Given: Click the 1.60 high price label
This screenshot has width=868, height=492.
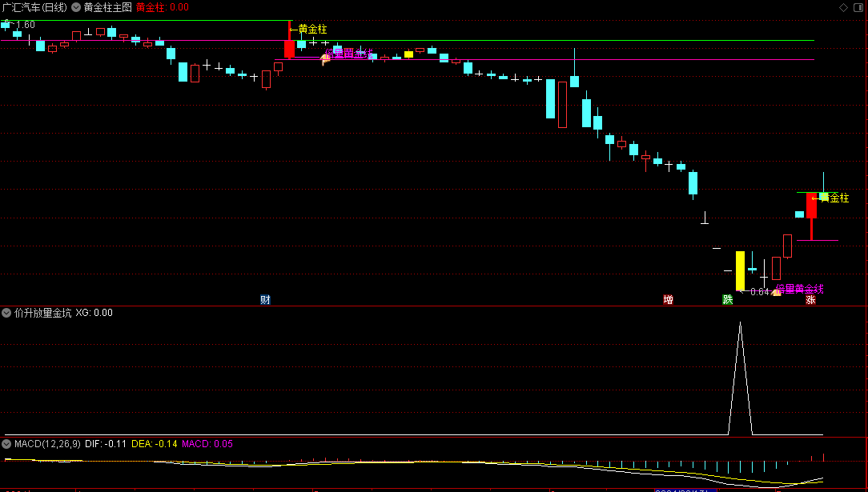Looking at the screenshot, I should coord(26,25).
